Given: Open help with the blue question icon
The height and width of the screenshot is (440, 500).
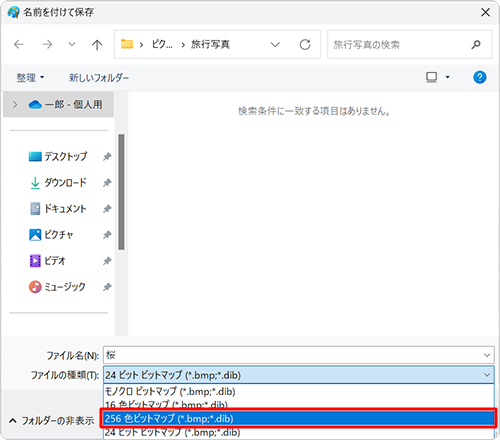Looking at the screenshot, I should coord(479,77).
